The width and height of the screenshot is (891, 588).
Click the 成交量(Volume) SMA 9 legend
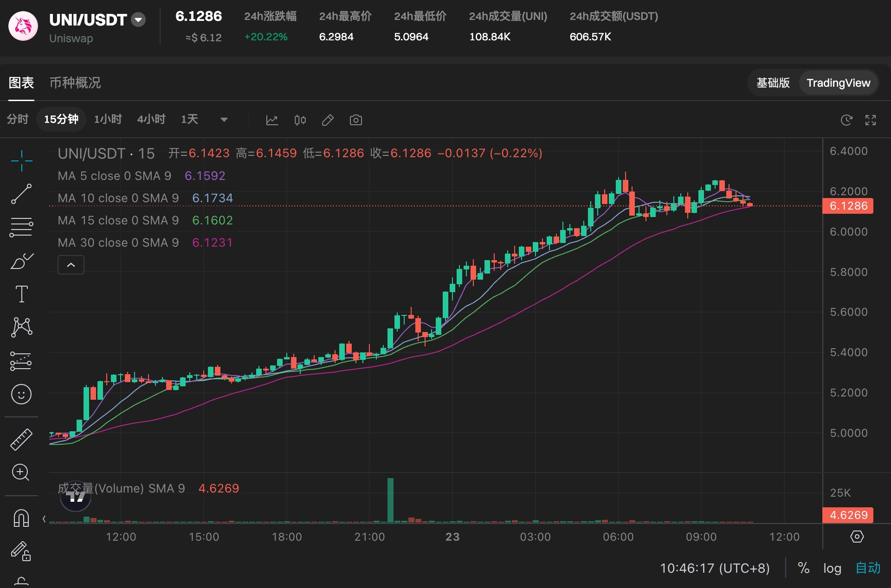pyautogui.click(x=121, y=488)
